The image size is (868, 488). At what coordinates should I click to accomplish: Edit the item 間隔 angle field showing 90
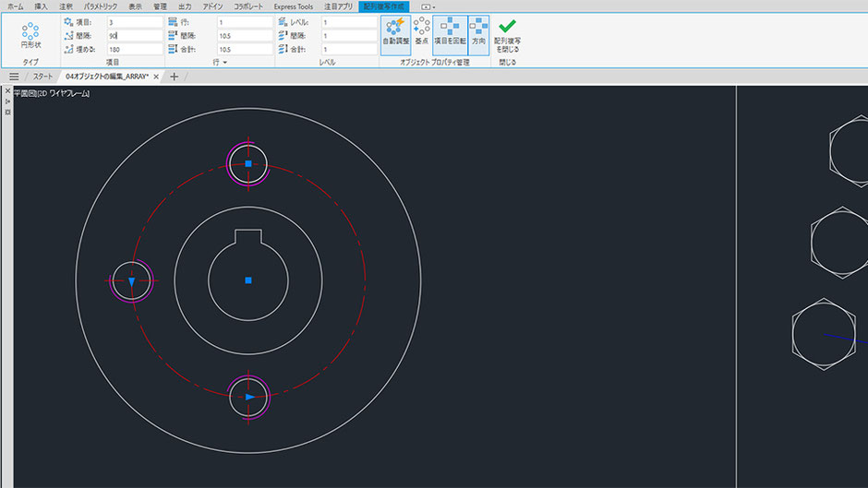point(135,35)
